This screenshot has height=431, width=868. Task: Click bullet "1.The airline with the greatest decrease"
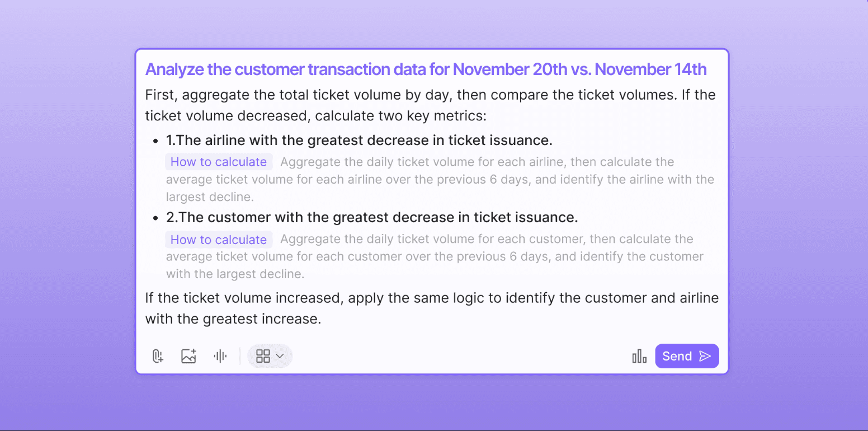(x=360, y=139)
